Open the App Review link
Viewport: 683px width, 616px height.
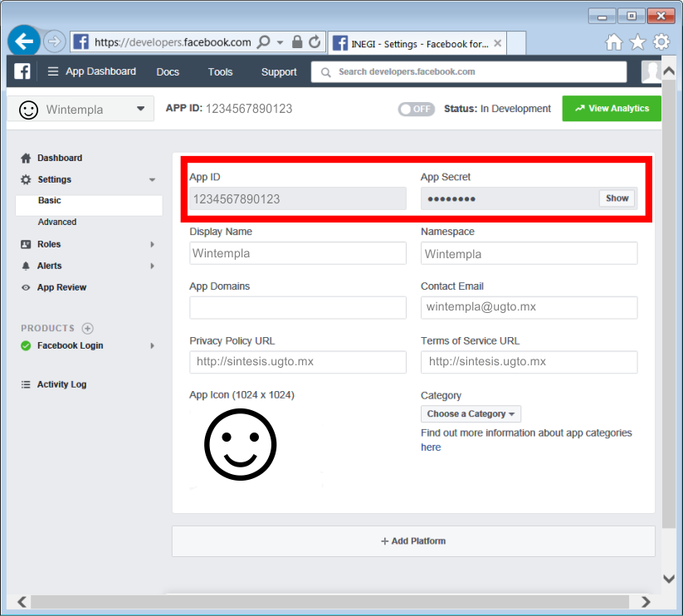tap(62, 287)
